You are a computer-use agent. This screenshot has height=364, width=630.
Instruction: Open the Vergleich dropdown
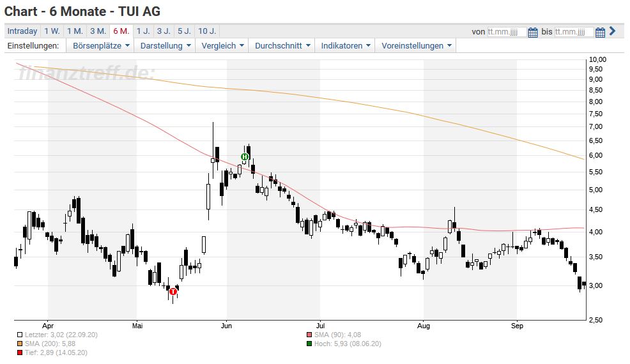[x=222, y=46]
